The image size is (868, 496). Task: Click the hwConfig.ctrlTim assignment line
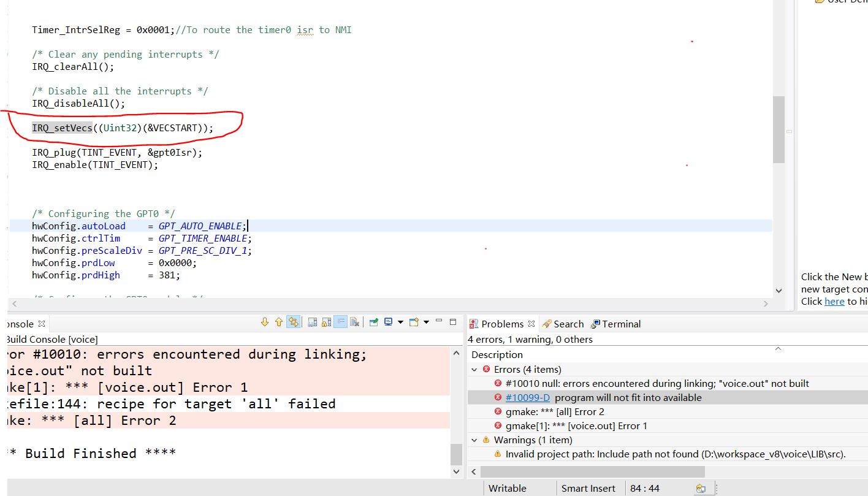point(142,238)
